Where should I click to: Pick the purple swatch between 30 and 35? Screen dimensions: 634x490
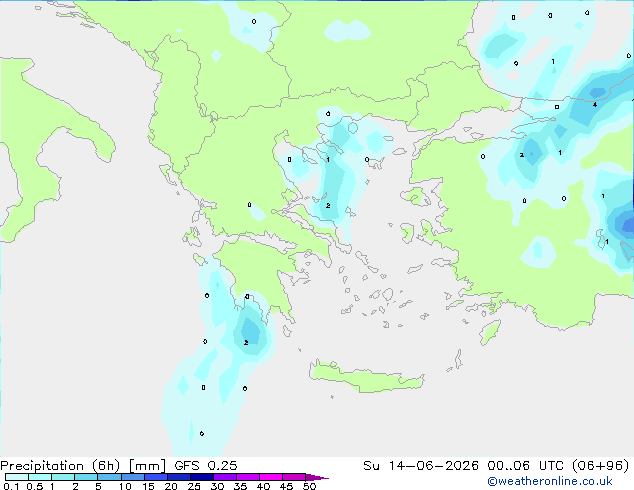click(225, 477)
